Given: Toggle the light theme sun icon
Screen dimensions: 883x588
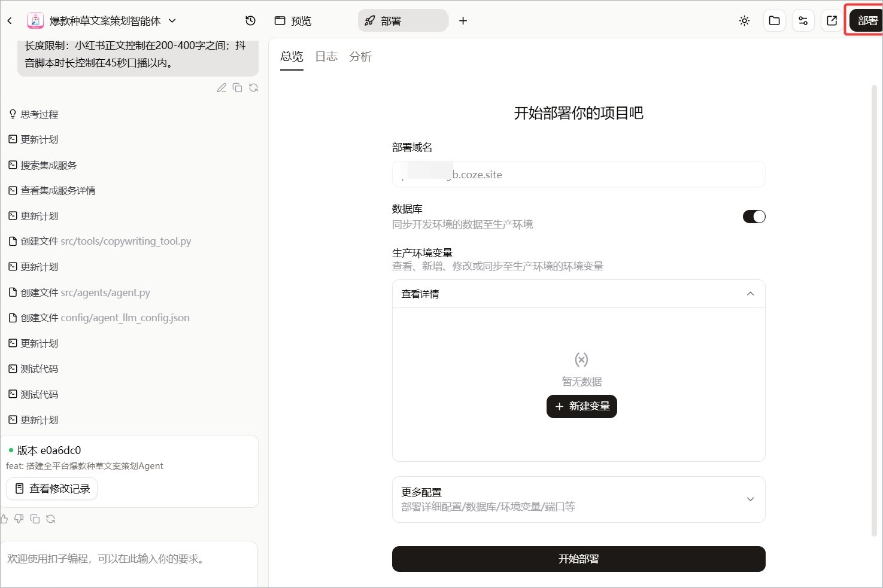Looking at the screenshot, I should click(744, 21).
